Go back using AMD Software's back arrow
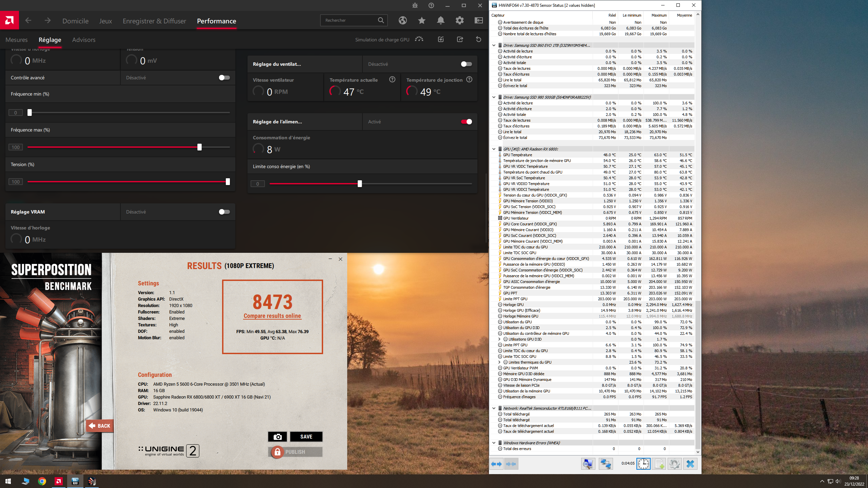The width and height of the screenshot is (868, 488). point(28,20)
